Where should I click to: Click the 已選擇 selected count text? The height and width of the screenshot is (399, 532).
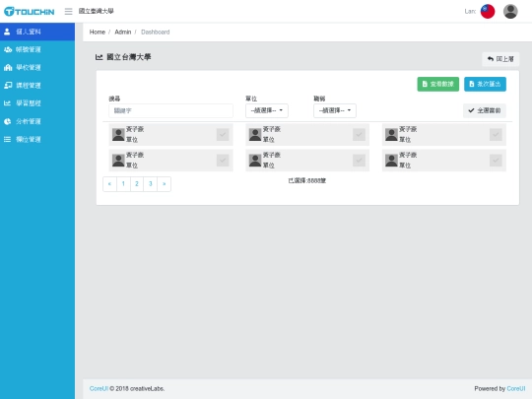307,181
